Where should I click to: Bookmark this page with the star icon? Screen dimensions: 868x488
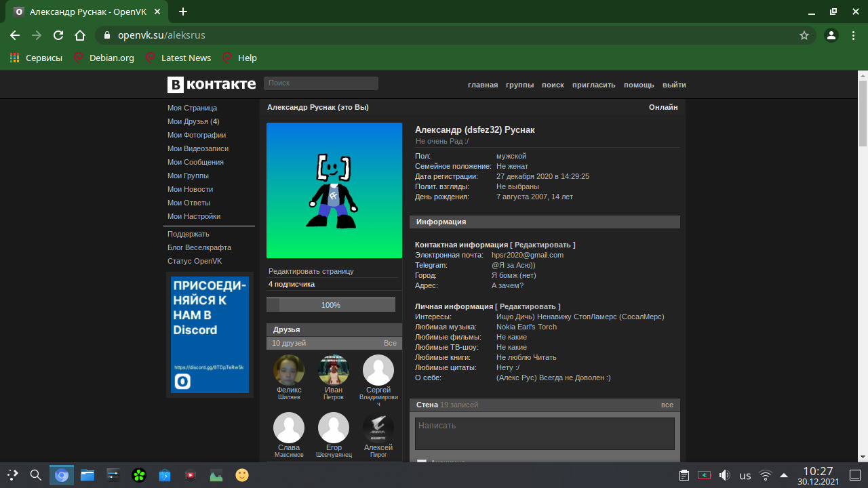click(x=804, y=35)
